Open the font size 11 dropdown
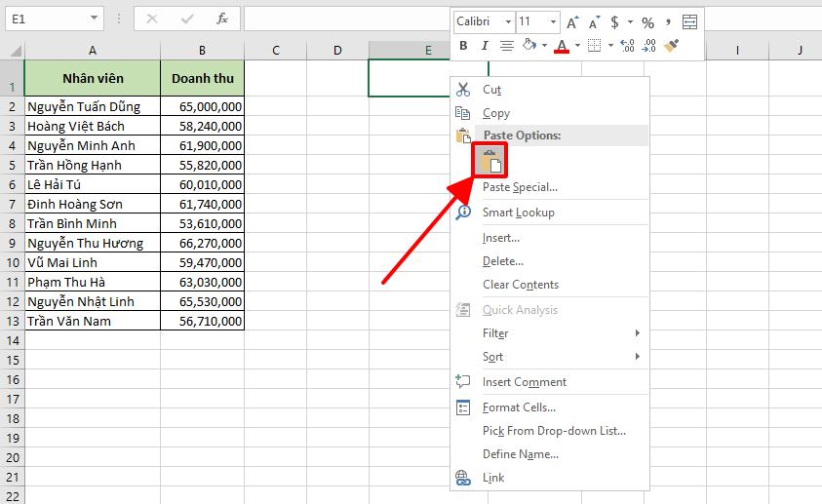822x504 pixels. point(552,21)
